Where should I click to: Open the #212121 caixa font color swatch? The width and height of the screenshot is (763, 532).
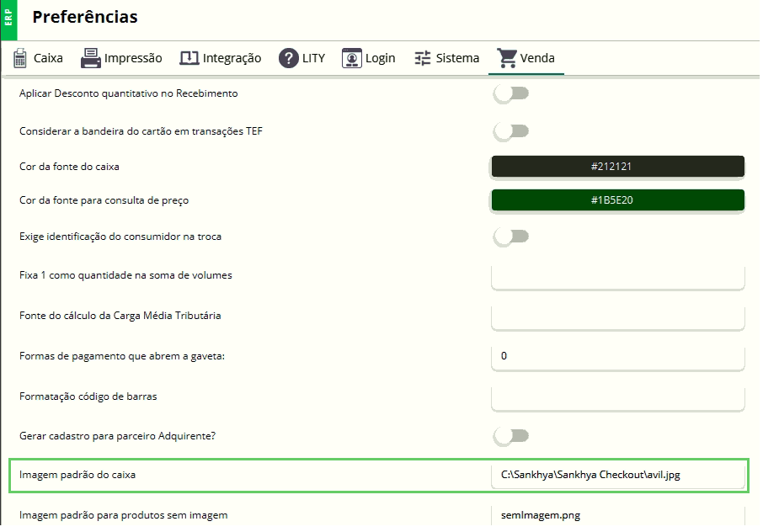click(618, 167)
